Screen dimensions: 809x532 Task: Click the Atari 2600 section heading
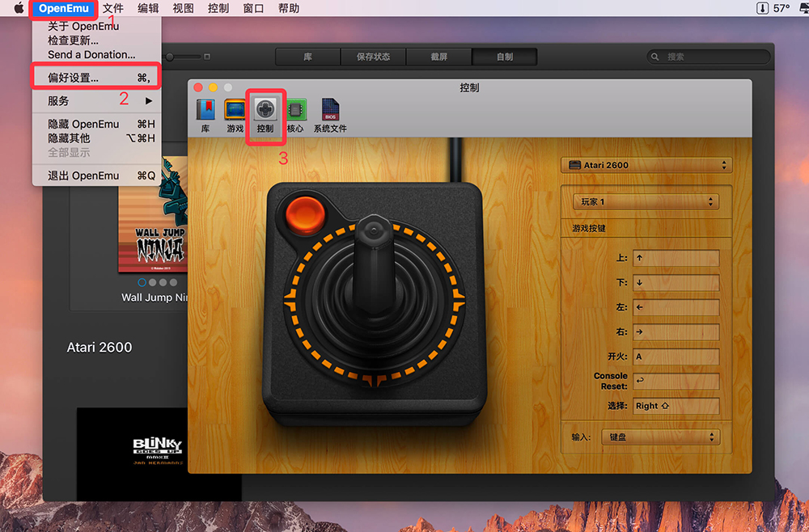(x=99, y=348)
